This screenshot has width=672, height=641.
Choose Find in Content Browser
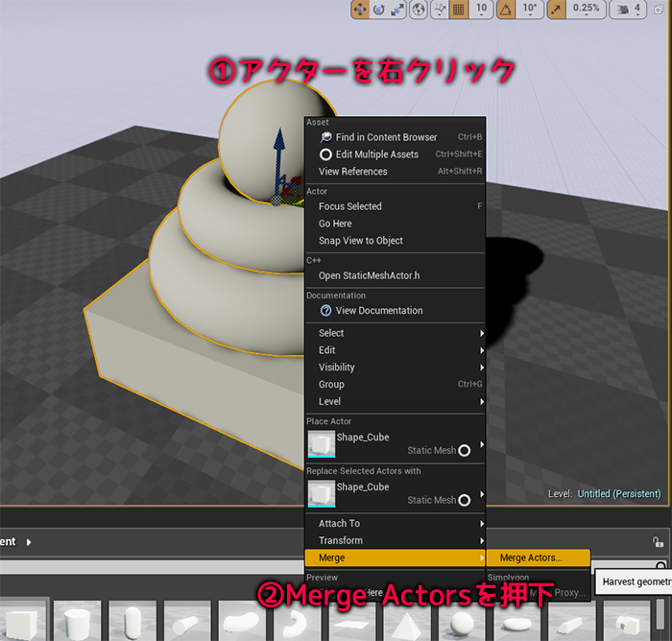coord(395,137)
